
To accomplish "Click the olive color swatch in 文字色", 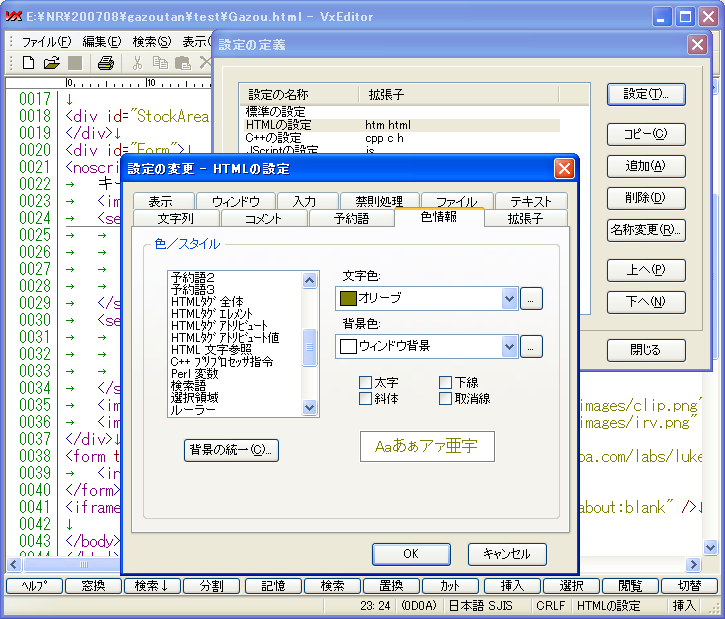I will [x=348, y=298].
